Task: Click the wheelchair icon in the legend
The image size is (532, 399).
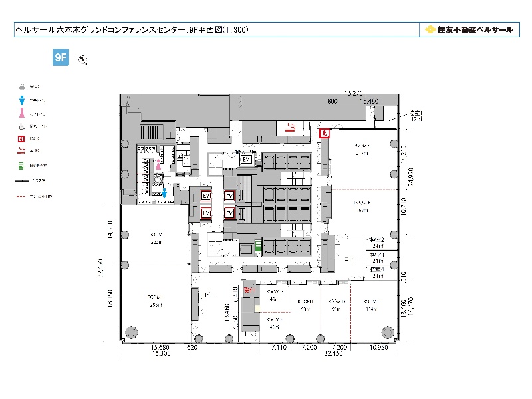Action: (x=22, y=126)
